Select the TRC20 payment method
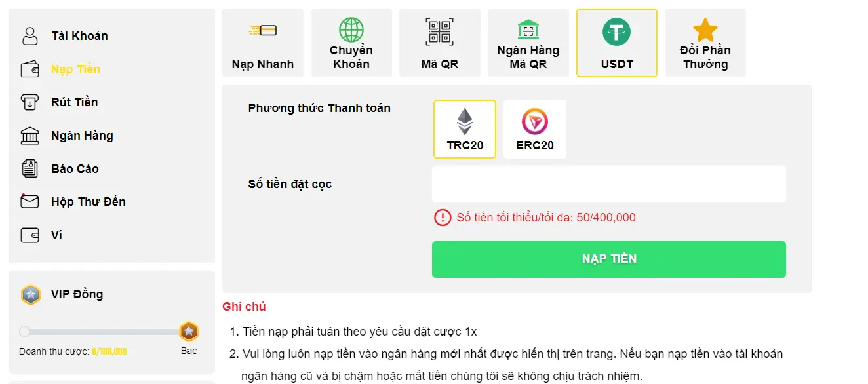 [464, 128]
